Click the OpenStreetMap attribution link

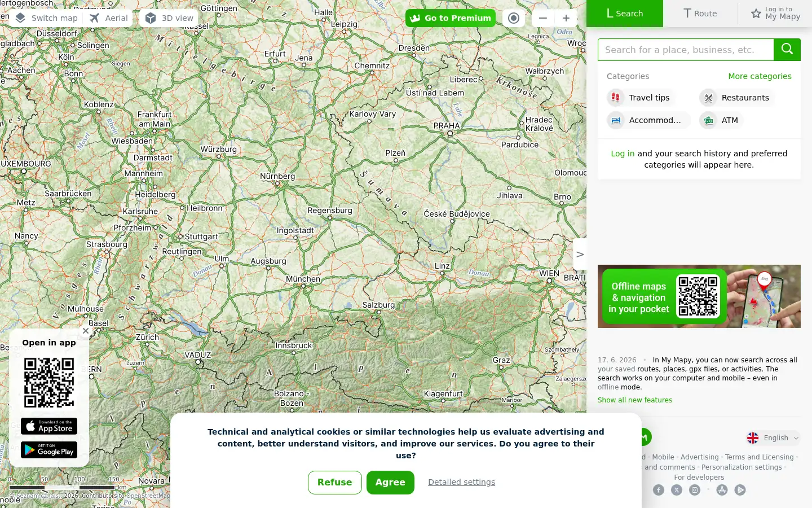coord(148,496)
